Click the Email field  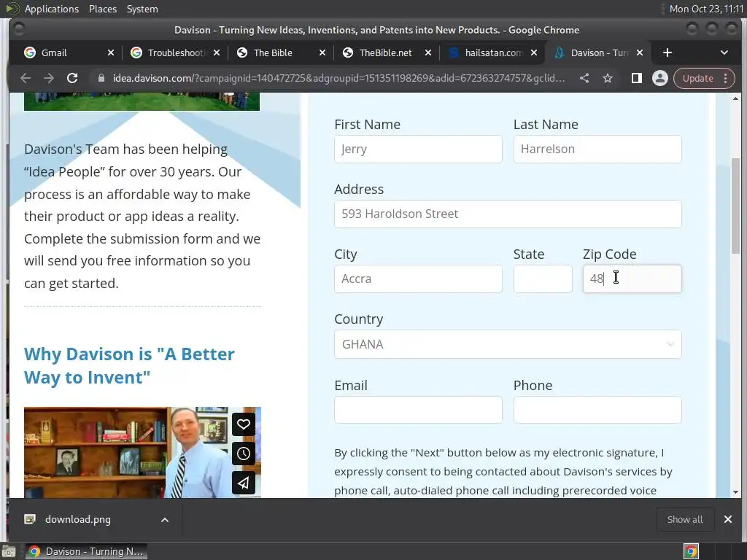click(x=418, y=410)
